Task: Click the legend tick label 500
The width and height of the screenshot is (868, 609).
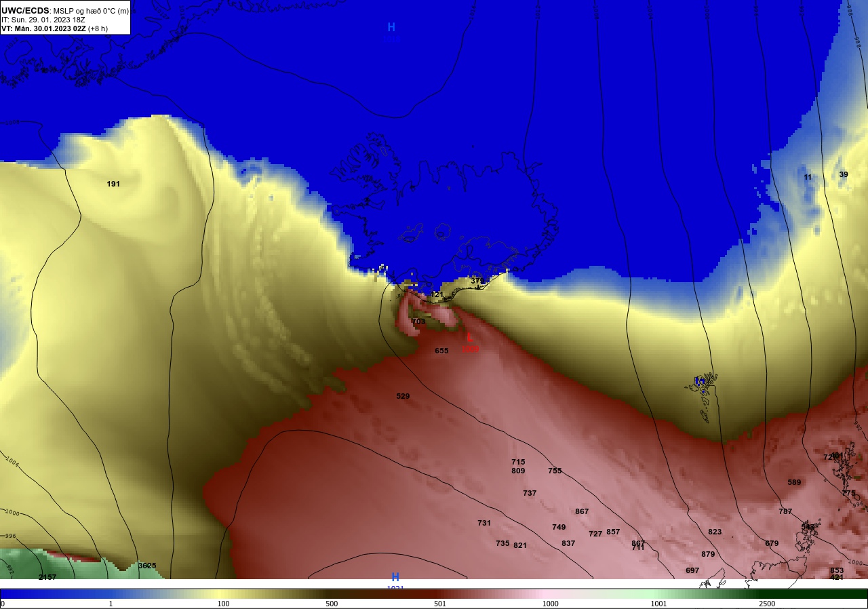Action: tap(332, 604)
